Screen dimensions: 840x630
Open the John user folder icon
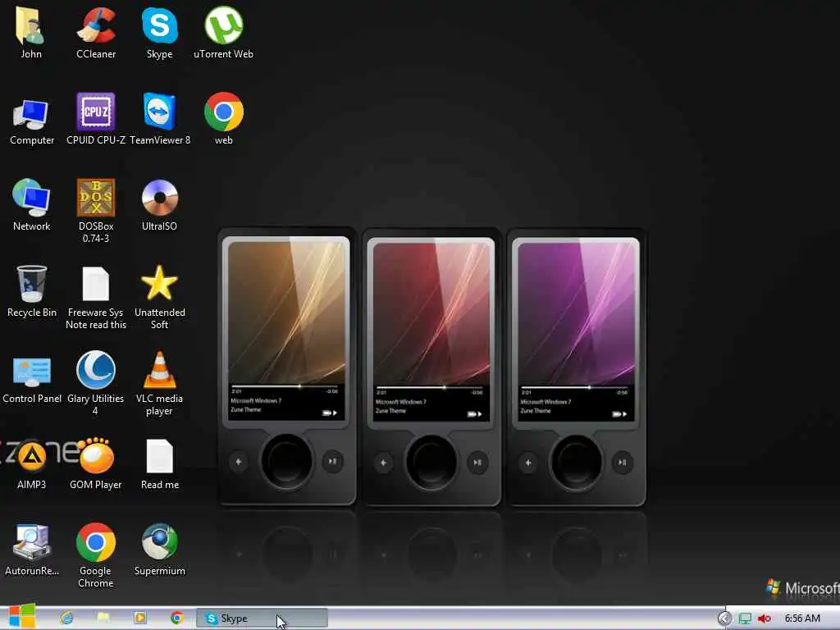[x=30, y=32]
